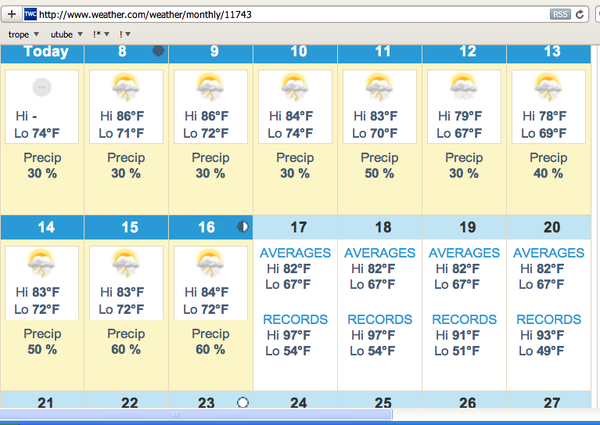
Task: Click the thunderstorm icon for day 9
Action: pyautogui.click(x=210, y=87)
